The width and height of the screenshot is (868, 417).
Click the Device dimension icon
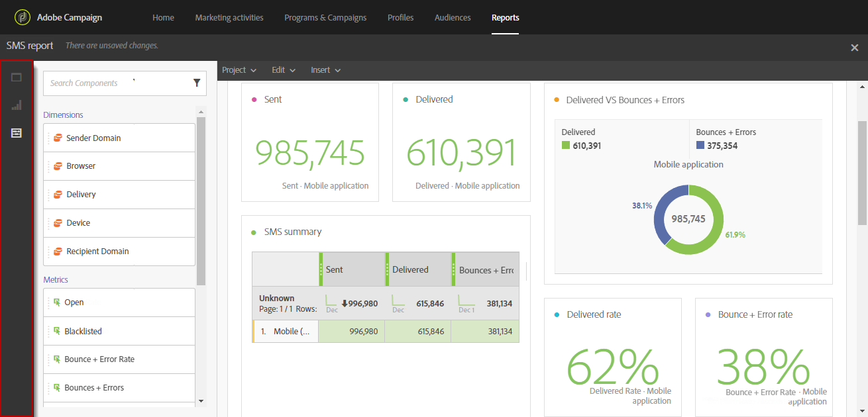[x=58, y=222]
